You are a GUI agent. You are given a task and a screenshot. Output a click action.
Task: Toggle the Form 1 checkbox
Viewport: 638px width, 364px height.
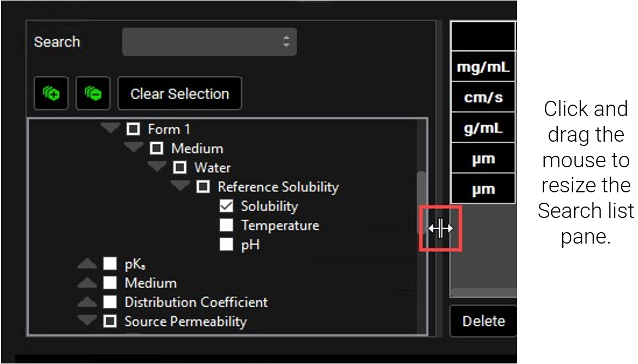click(x=133, y=130)
